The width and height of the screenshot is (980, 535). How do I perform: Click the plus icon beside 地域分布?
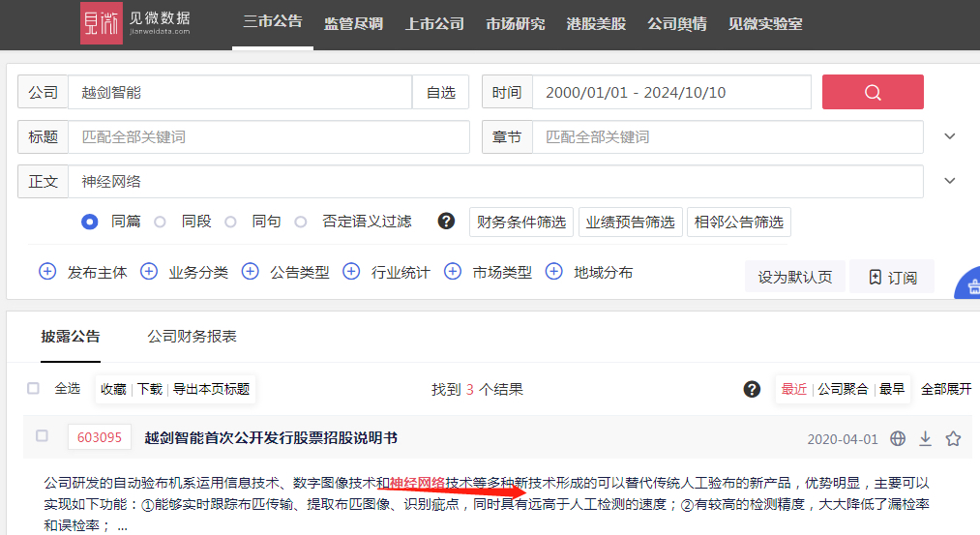[x=553, y=271]
